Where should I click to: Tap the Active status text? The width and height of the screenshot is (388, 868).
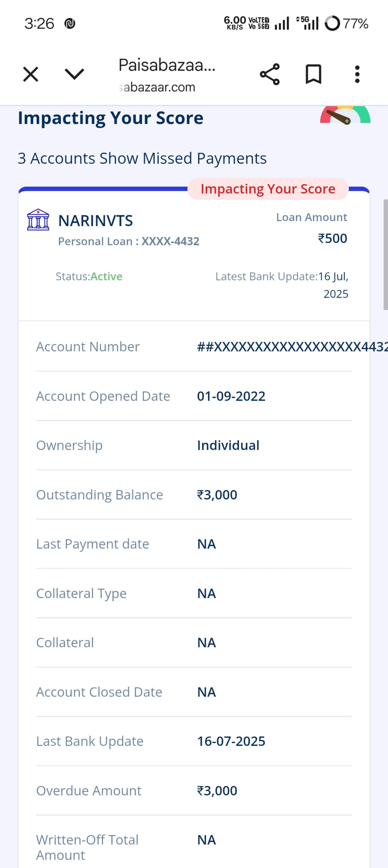pos(106,277)
